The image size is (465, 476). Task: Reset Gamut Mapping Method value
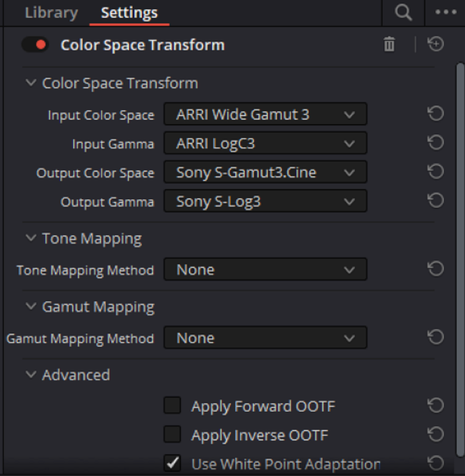436,337
